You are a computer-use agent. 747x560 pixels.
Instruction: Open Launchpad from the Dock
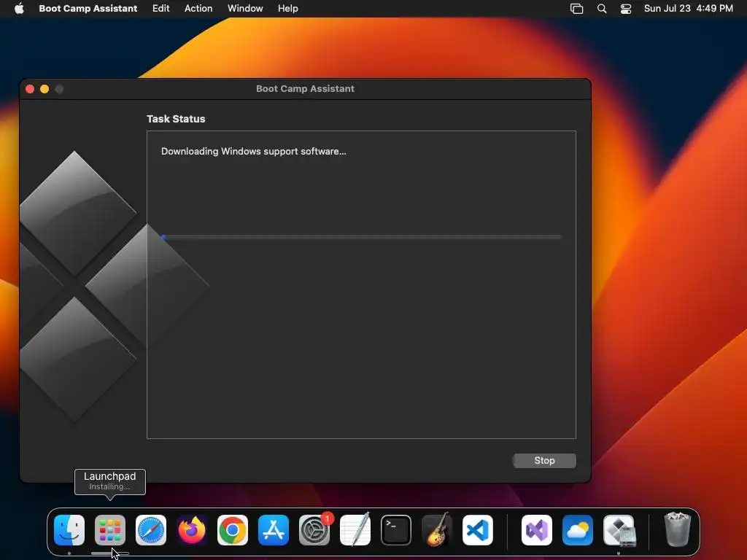tap(110, 530)
